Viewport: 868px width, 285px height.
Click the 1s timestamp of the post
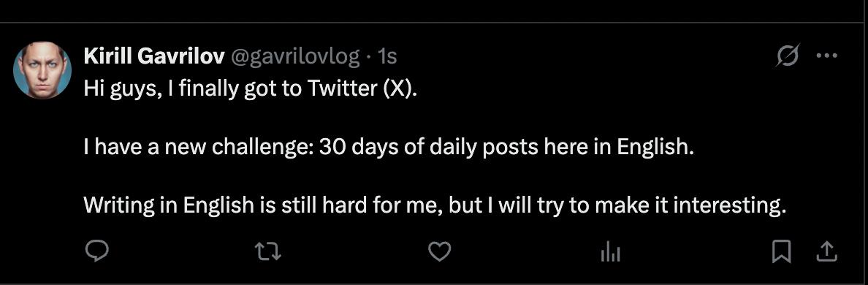pos(387,56)
